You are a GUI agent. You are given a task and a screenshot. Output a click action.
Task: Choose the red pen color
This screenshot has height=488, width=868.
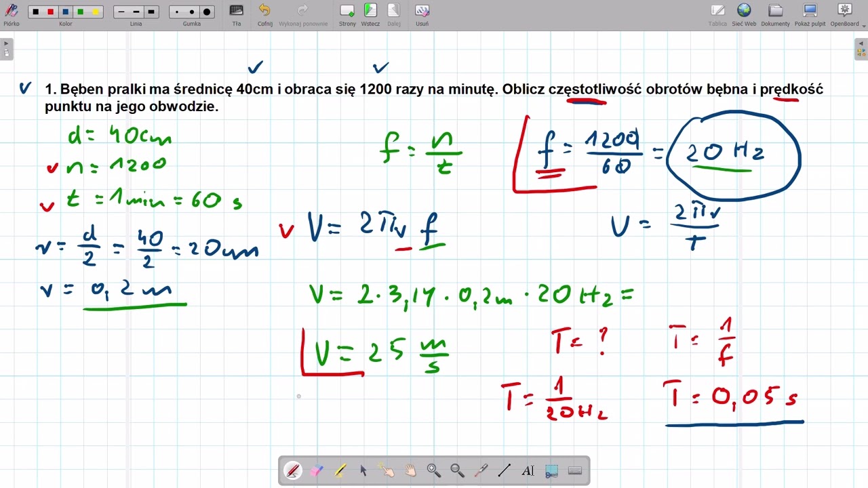point(50,12)
